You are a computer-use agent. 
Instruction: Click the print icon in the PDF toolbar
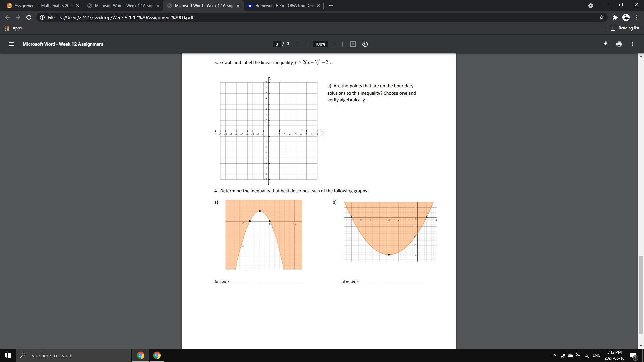[x=619, y=44]
